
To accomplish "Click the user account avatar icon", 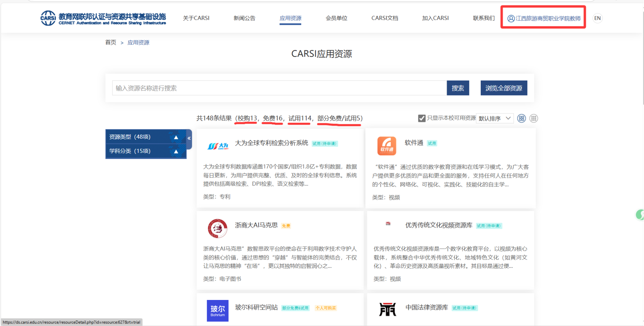I will [x=511, y=18].
